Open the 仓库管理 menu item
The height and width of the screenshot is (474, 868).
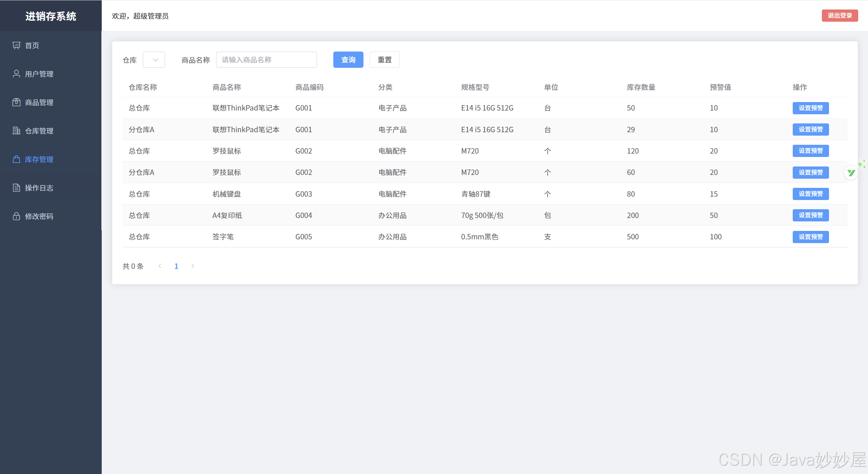click(x=51, y=131)
